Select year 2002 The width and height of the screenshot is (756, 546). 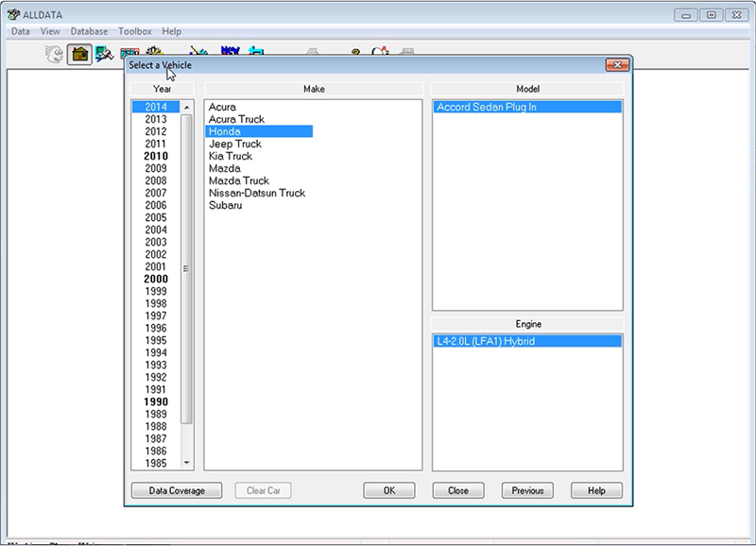pos(156,254)
